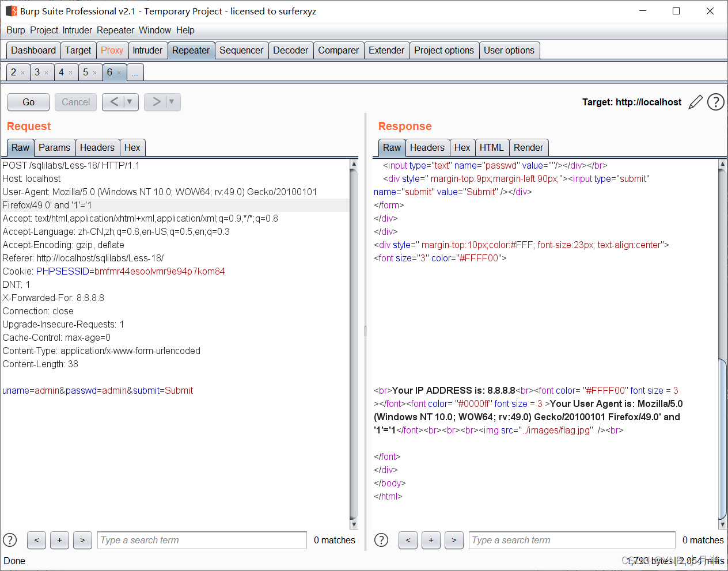Click request search plus options button

pos(59,540)
